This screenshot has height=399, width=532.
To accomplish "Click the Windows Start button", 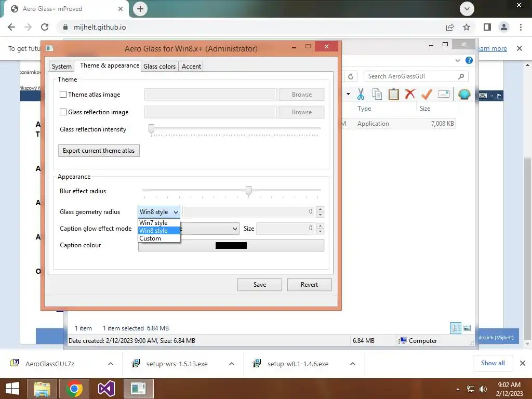I will click(x=12, y=389).
